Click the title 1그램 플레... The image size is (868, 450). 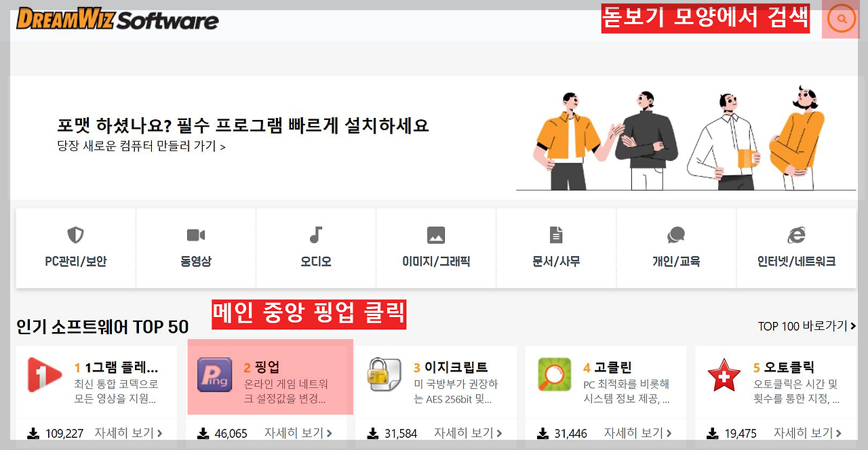coord(121,368)
